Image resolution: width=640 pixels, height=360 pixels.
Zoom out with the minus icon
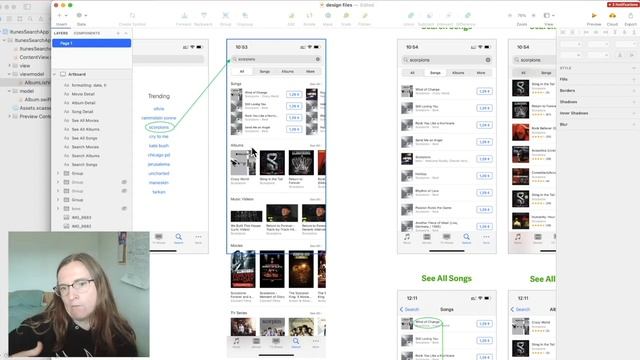[510, 16]
